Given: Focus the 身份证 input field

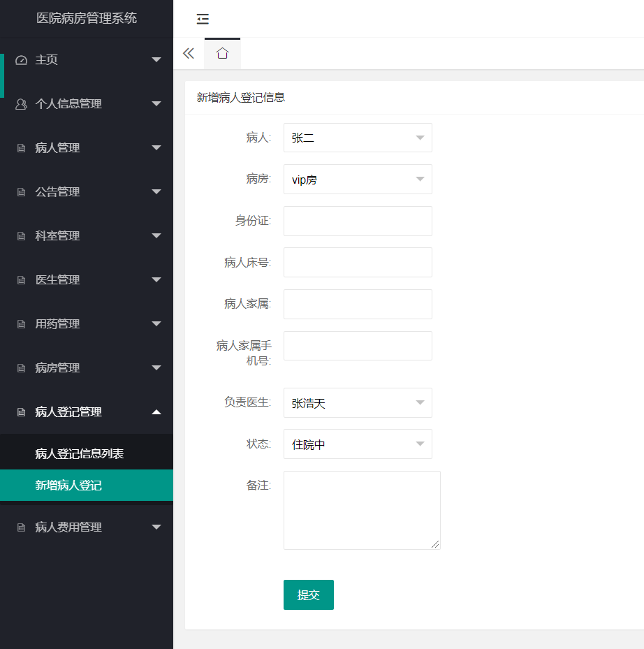Looking at the screenshot, I should pyautogui.click(x=358, y=221).
